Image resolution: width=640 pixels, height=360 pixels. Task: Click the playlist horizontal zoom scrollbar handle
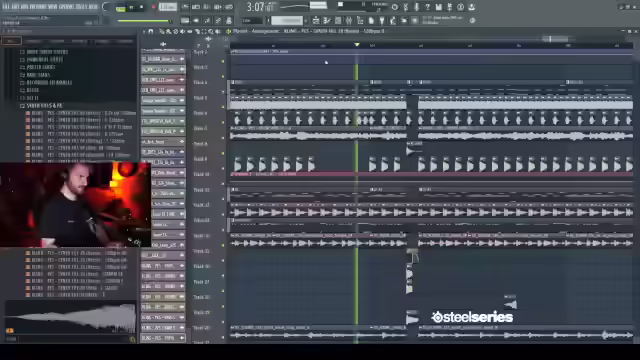[556, 39]
